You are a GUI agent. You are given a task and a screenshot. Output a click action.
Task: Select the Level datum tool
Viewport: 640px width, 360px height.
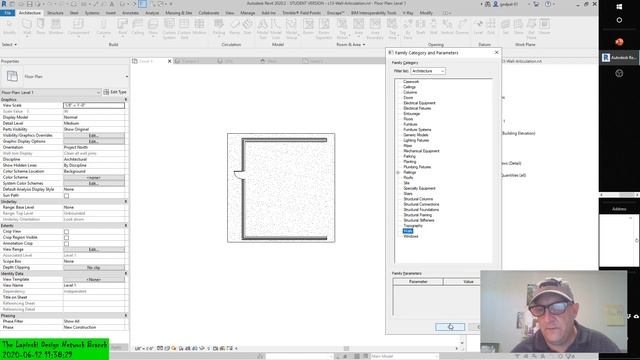pyautogui.click(x=478, y=27)
